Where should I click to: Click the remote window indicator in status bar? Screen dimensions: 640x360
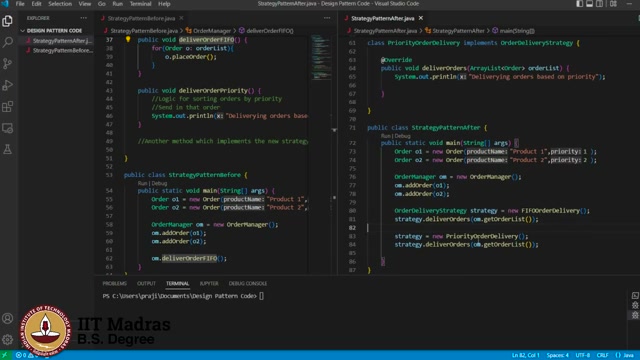[5, 355]
